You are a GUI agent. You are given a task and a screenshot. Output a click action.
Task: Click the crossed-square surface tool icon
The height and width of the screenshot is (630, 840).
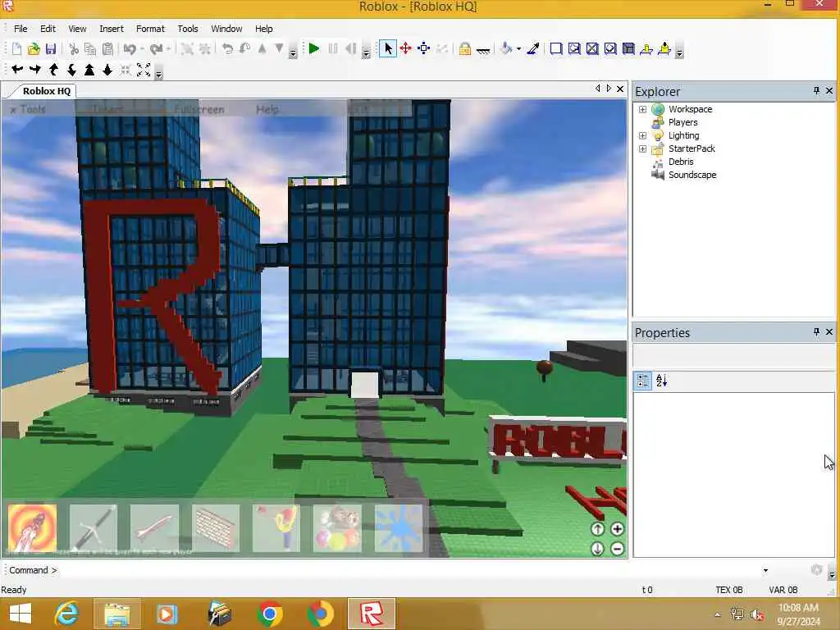pos(592,48)
